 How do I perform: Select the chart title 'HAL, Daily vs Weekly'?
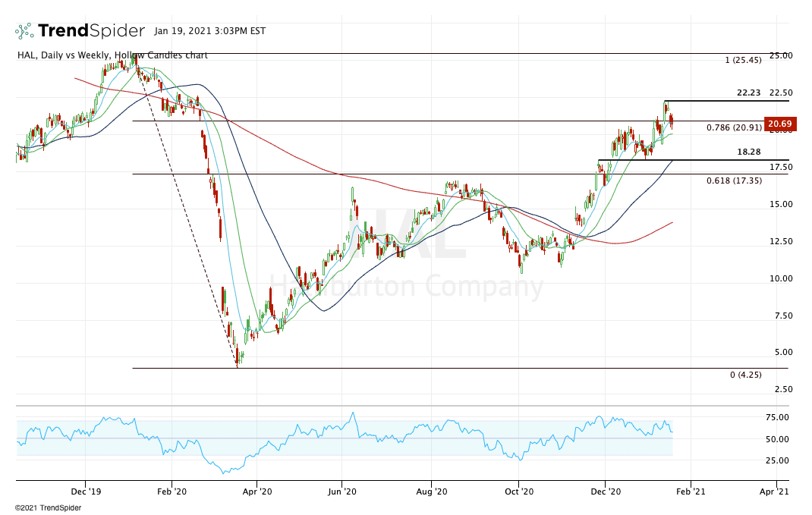64,55
